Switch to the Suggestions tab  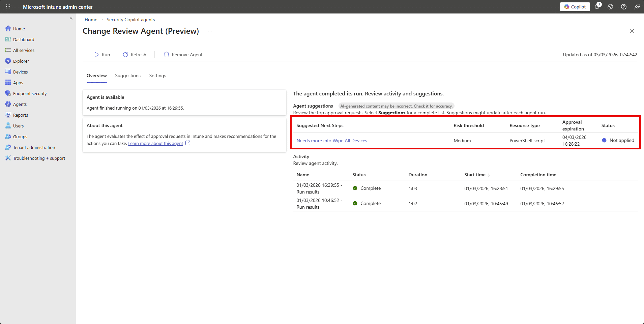pyautogui.click(x=127, y=76)
